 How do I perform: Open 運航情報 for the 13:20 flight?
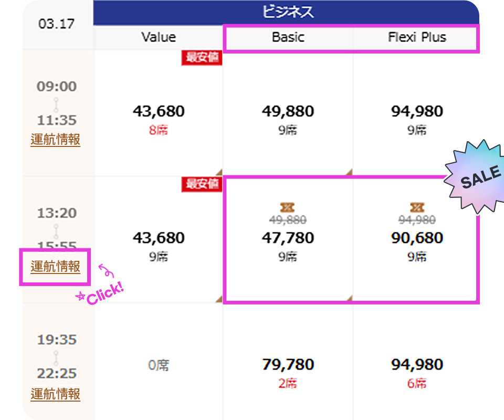[55, 267]
